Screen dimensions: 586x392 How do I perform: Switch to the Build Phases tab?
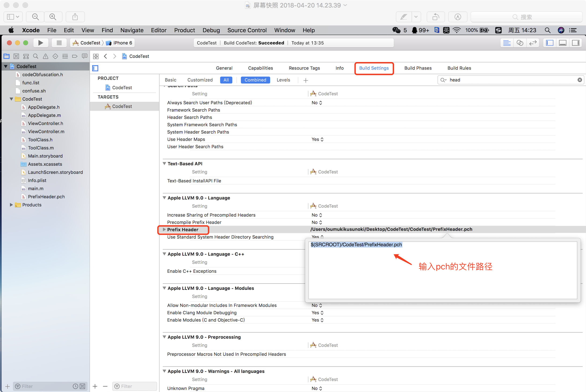point(418,68)
